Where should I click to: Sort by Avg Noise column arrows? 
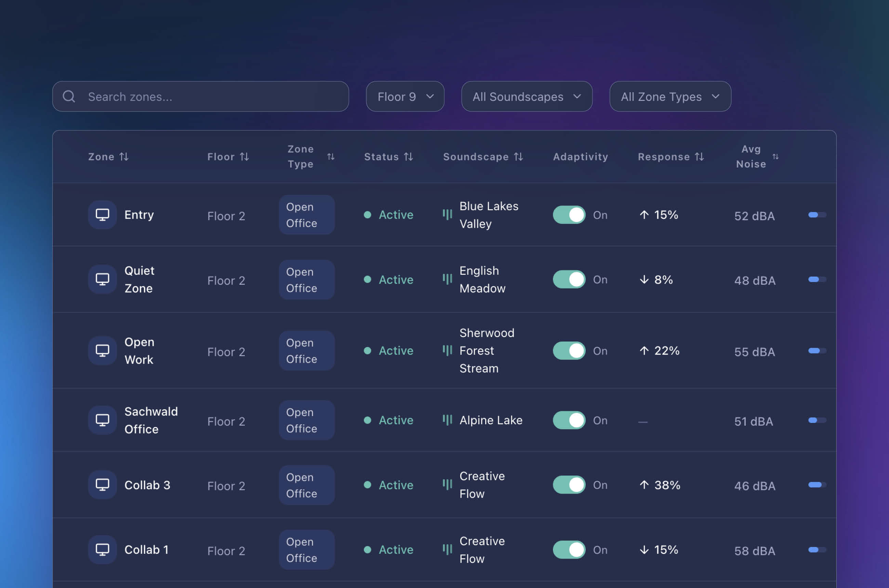pos(775,157)
